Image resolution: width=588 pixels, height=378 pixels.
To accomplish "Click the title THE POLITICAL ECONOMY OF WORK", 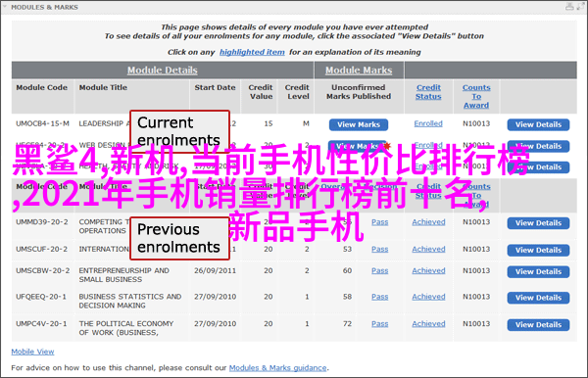I will pos(126,328).
